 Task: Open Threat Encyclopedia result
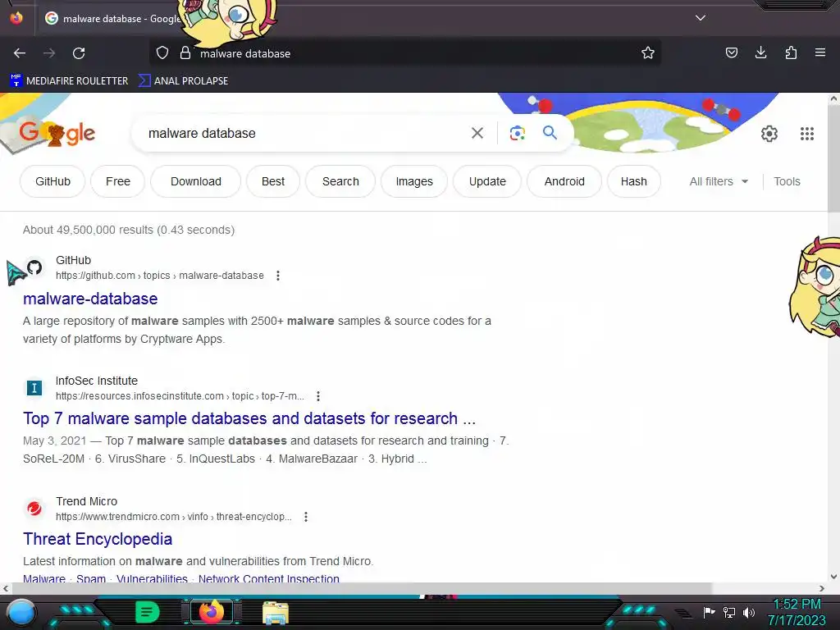pos(98,539)
